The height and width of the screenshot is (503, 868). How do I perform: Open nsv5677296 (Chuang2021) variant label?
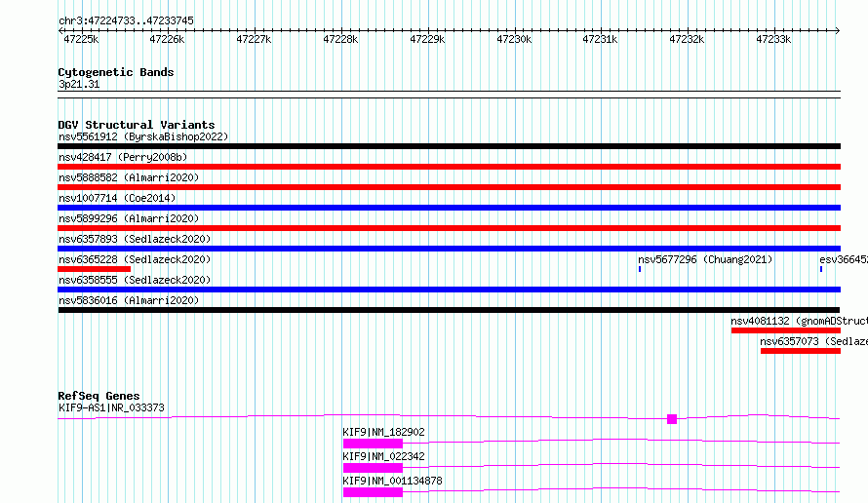click(x=705, y=259)
